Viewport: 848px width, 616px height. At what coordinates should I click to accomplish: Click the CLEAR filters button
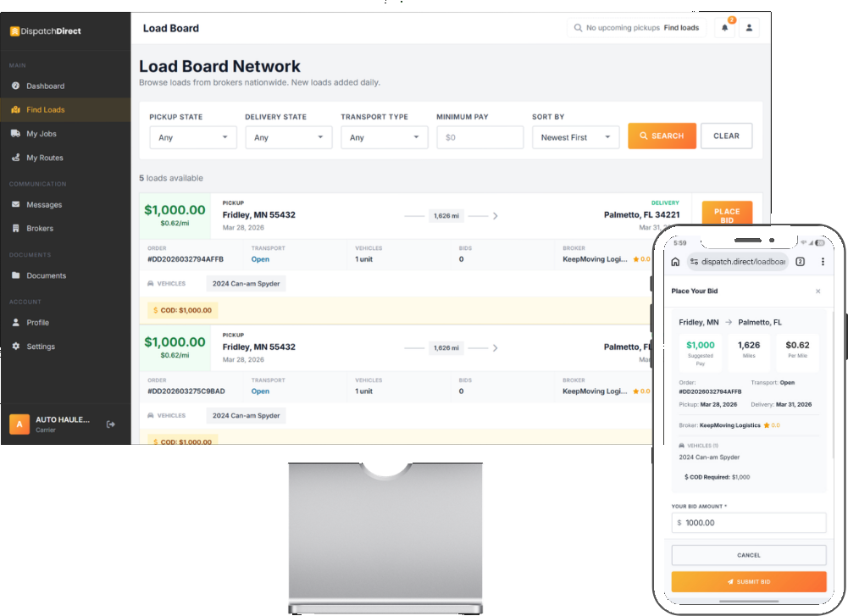[x=726, y=136]
